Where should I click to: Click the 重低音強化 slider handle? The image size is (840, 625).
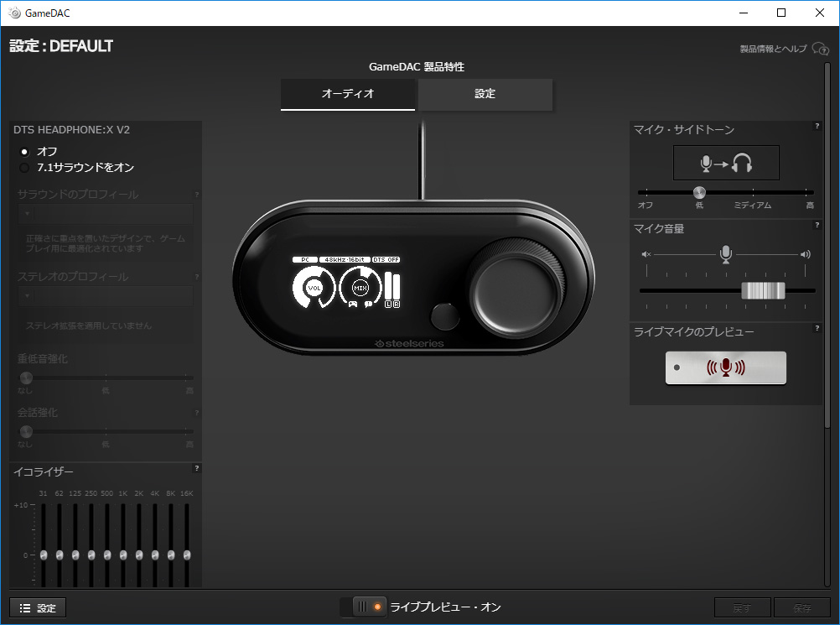(x=26, y=378)
